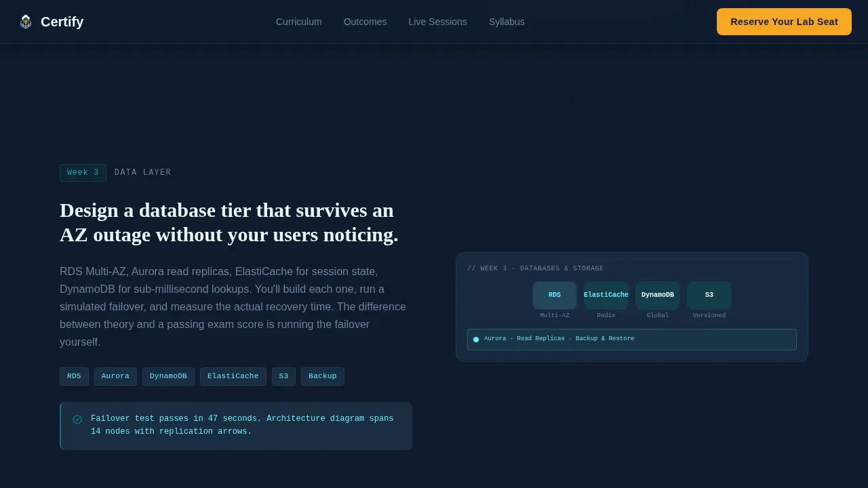Click the cyan status dot in Aurora bar
Image resolution: width=868 pixels, height=488 pixels.
(x=476, y=340)
